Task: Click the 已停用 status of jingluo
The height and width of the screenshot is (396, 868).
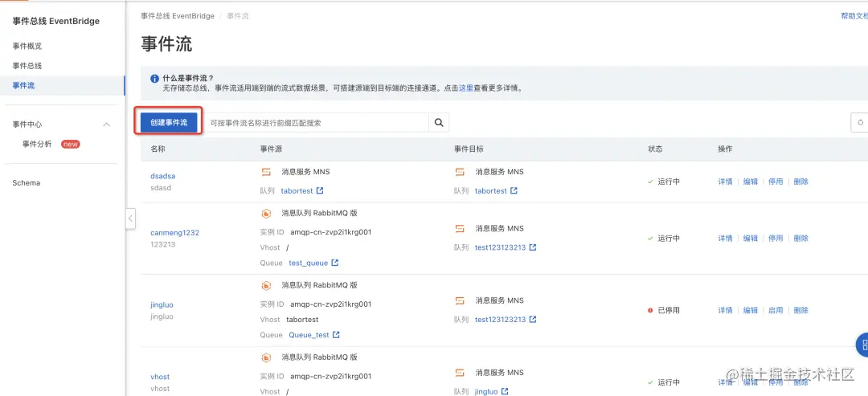Action: (664, 310)
